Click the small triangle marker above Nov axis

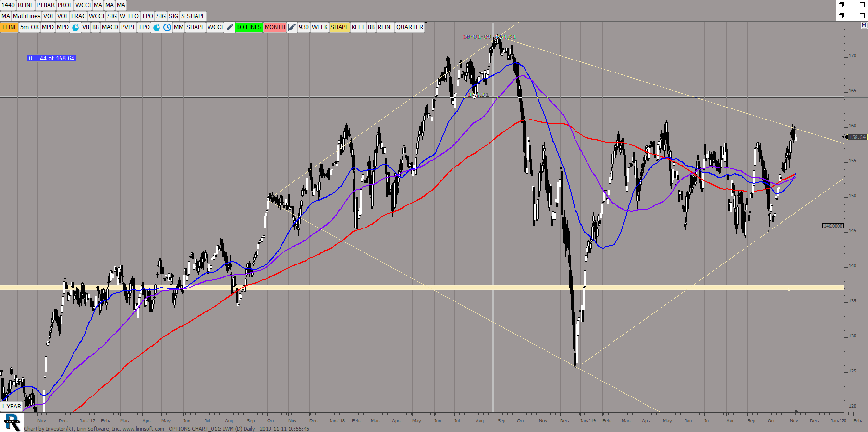[x=796, y=411]
